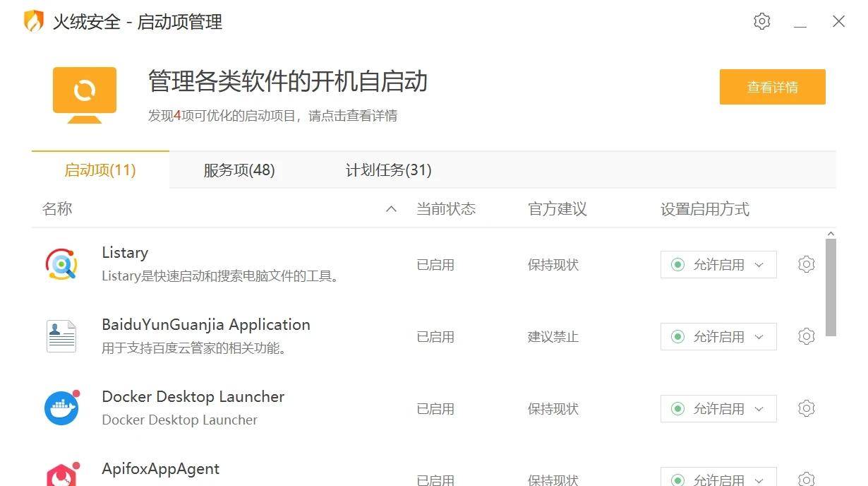868x486 pixels.
Task: Toggle green radio indicator for Listary
Action: pyautogui.click(x=677, y=265)
